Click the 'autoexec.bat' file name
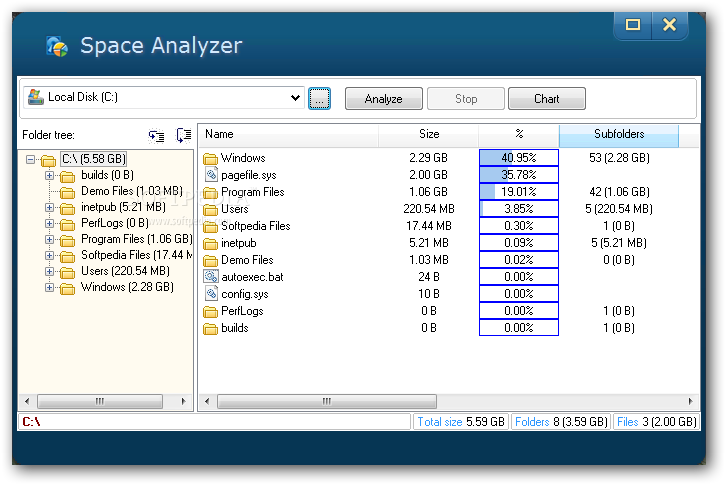This screenshot has height=485, width=726. 252,277
